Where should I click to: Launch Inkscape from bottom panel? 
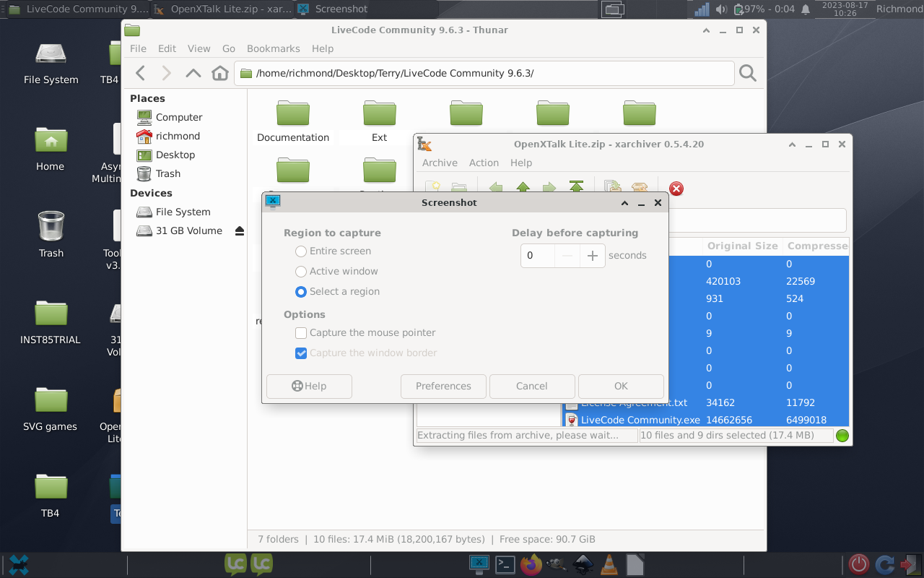[x=583, y=564]
